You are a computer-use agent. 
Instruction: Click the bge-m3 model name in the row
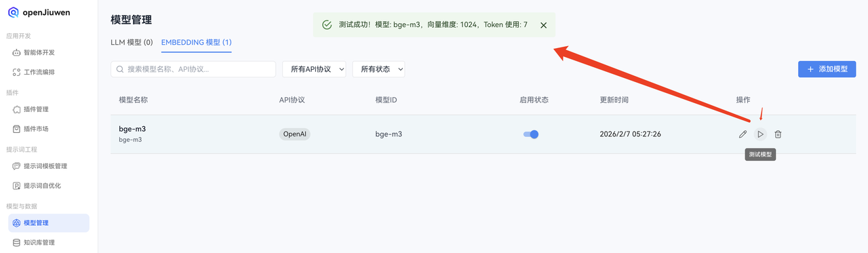132,129
